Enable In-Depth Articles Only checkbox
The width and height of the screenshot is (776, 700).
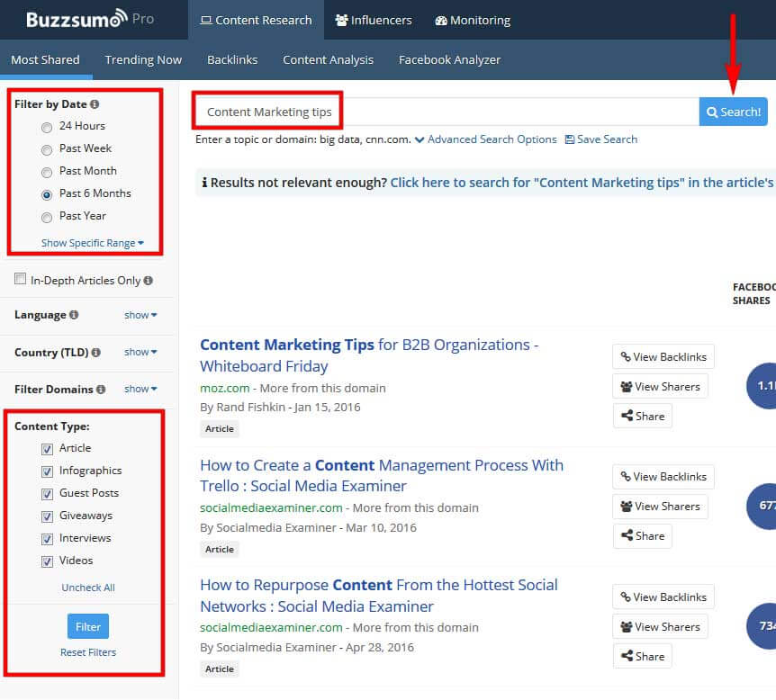tap(21, 279)
